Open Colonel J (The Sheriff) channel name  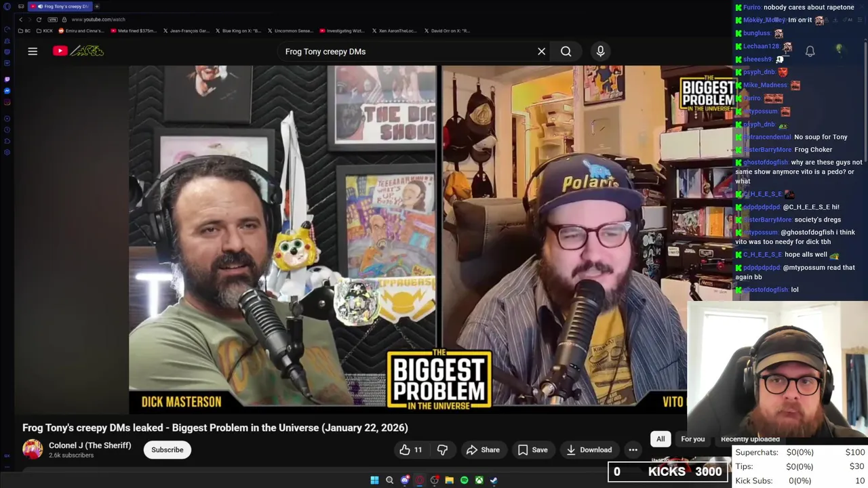90,445
